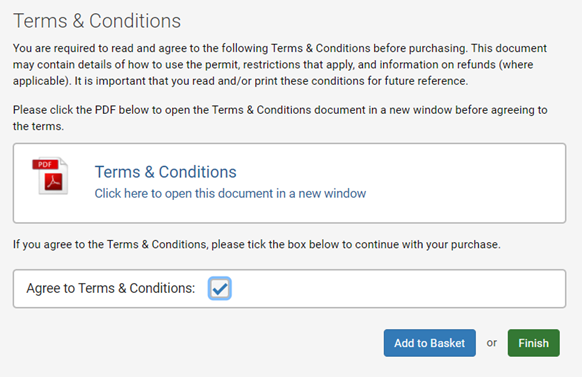The height and width of the screenshot is (377, 582).
Task: Click the green Finish button
Action: (x=533, y=343)
